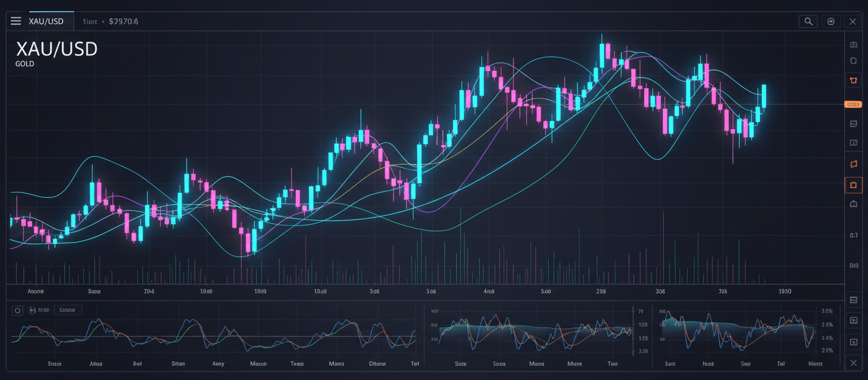Click the Stthen label under oscillator
Image resolution: width=868 pixels, height=380 pixels.
point(178,364)
